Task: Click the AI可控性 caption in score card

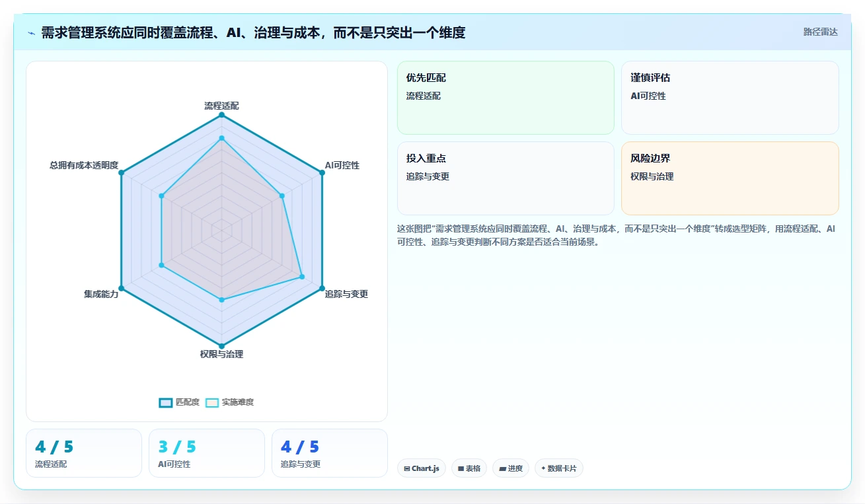Action: [174, 464]
